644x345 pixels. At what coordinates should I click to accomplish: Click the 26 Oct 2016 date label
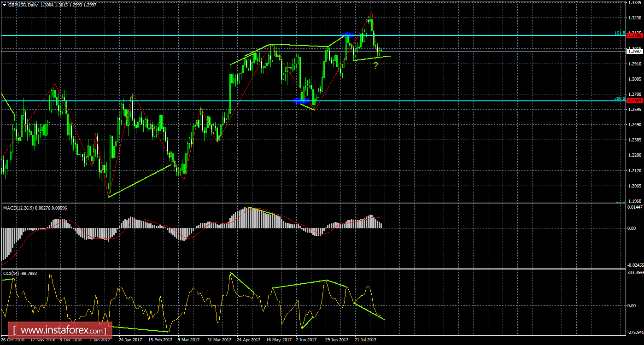coord(12,339)
